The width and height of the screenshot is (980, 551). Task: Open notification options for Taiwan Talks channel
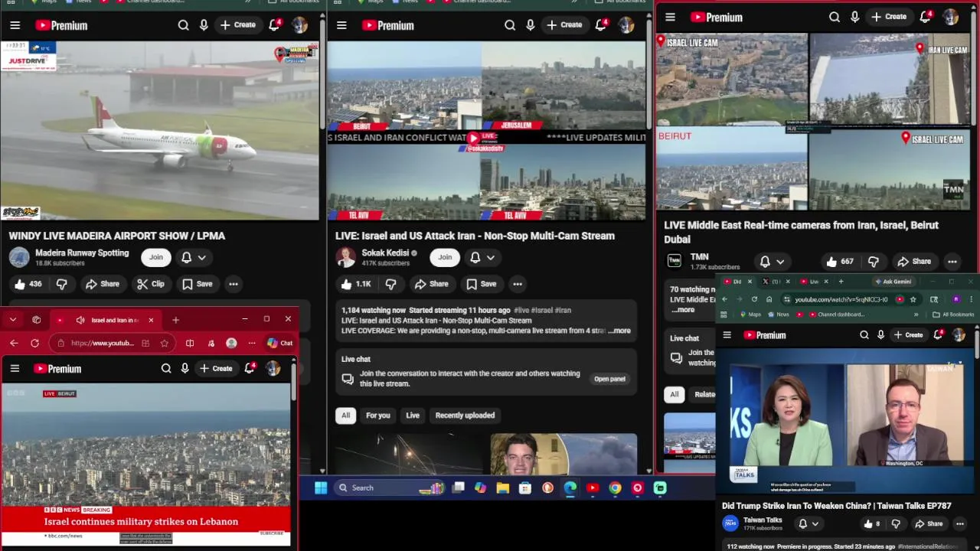point(808,524)
